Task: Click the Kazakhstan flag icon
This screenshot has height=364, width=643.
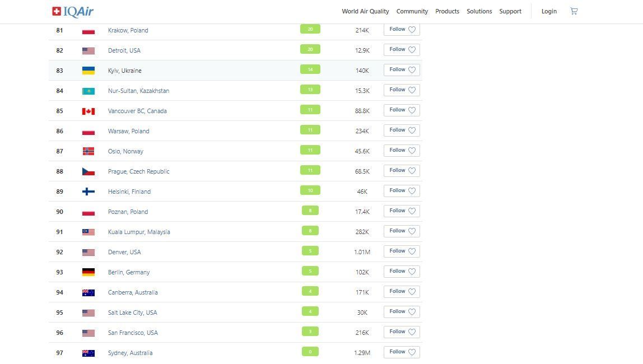Action: pyautogui.click(x=88, y=91)
